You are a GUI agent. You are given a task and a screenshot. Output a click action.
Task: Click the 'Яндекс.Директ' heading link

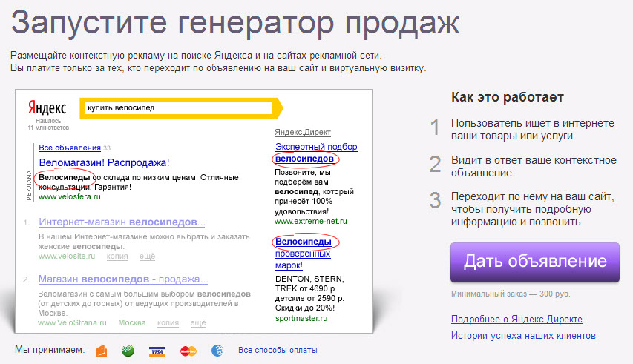click(303, 132)
